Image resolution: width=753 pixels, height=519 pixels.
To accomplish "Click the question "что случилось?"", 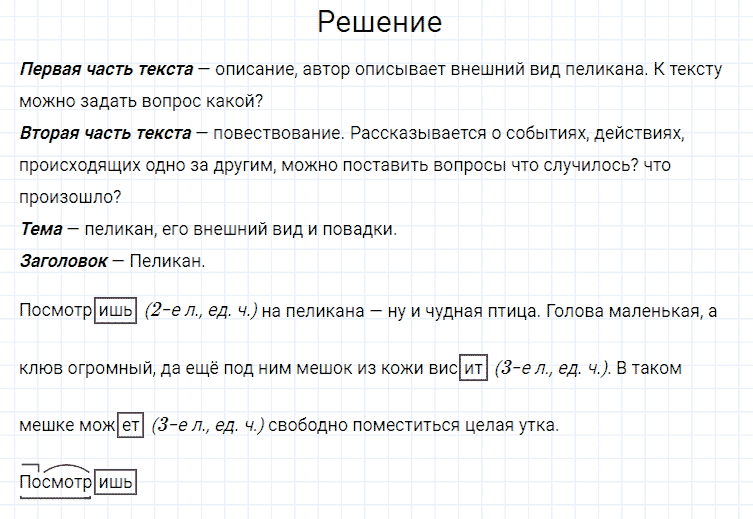I will tap(580, 164).
